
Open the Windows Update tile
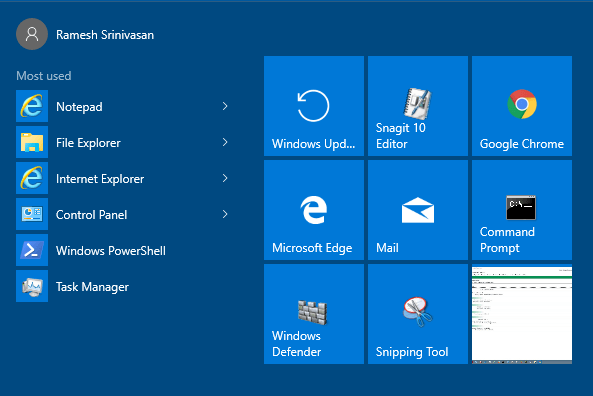pyautogui.click(x=314, y=106)
